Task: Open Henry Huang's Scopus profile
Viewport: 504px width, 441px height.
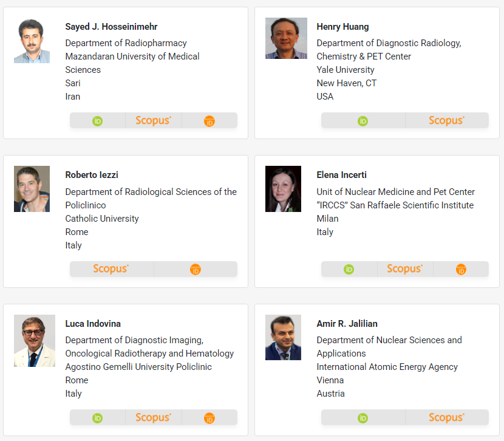Action: [x=446, y=120]
